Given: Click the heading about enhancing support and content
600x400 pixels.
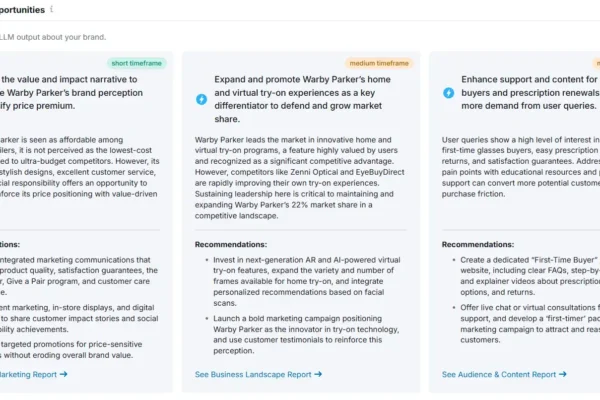Looking at the screenshot, I should (x=530, y=93).
